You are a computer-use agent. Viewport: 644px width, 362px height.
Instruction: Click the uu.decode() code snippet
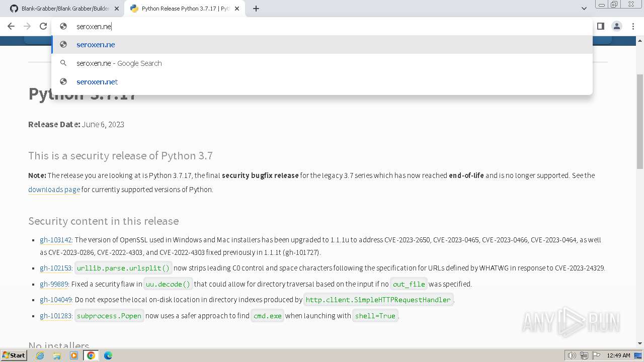pos(168,284)
